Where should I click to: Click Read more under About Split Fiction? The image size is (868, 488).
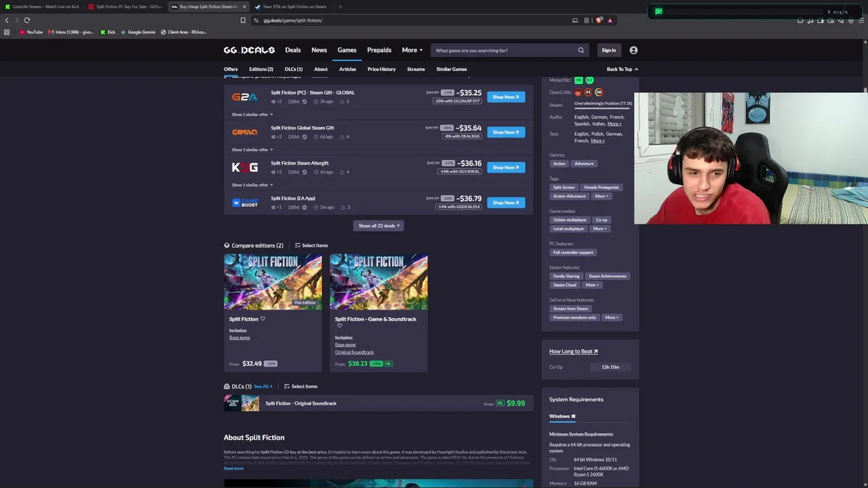coord(233,468)
